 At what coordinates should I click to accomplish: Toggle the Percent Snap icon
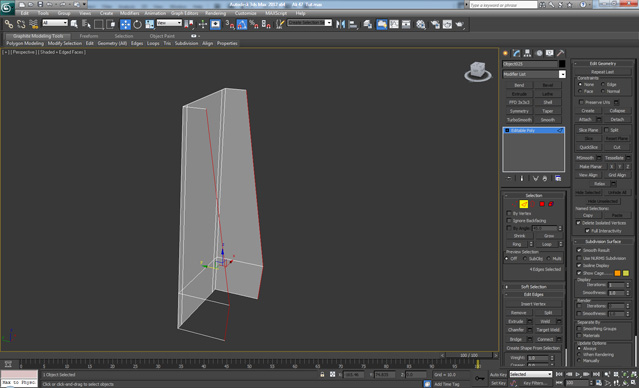click(254, 24)
